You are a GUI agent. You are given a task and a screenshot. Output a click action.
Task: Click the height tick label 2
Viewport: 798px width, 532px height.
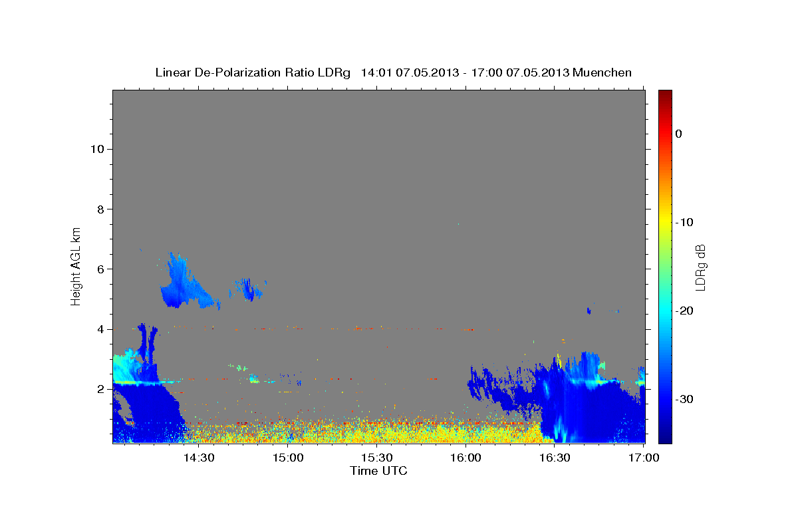(x=100, y=389)
